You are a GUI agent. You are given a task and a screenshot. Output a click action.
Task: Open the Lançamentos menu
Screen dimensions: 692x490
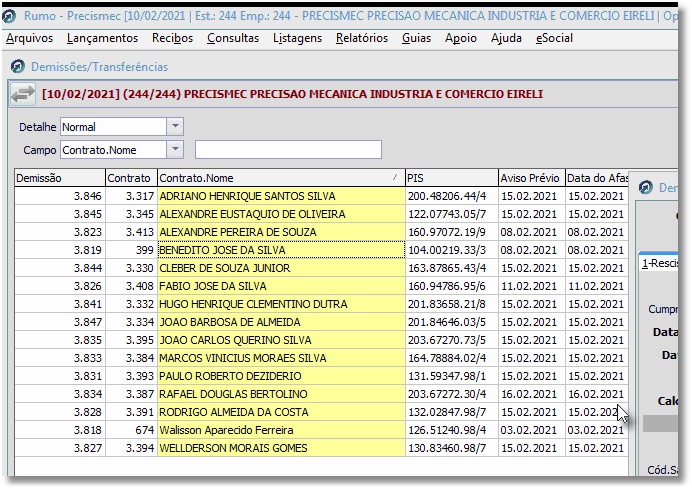(x=102, y=38)
